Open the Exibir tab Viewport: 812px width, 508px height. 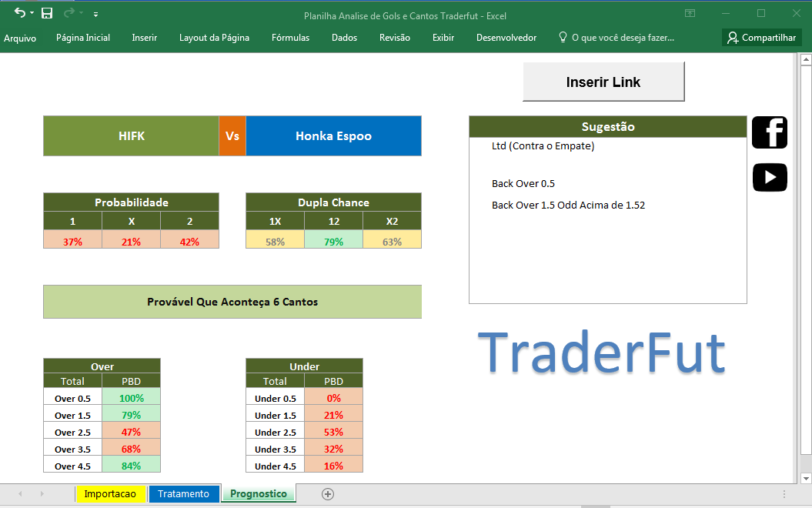[x=443, y=38]
